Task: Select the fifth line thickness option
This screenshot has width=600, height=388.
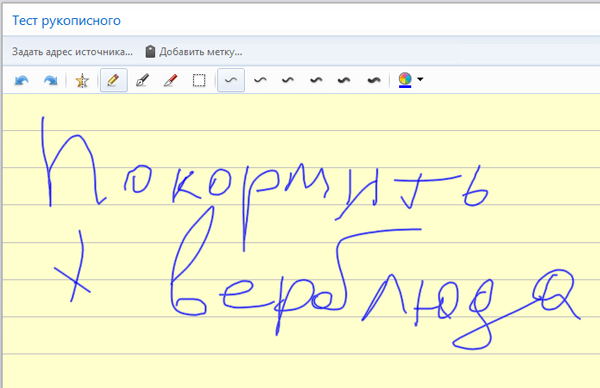Action: [344, 80]
